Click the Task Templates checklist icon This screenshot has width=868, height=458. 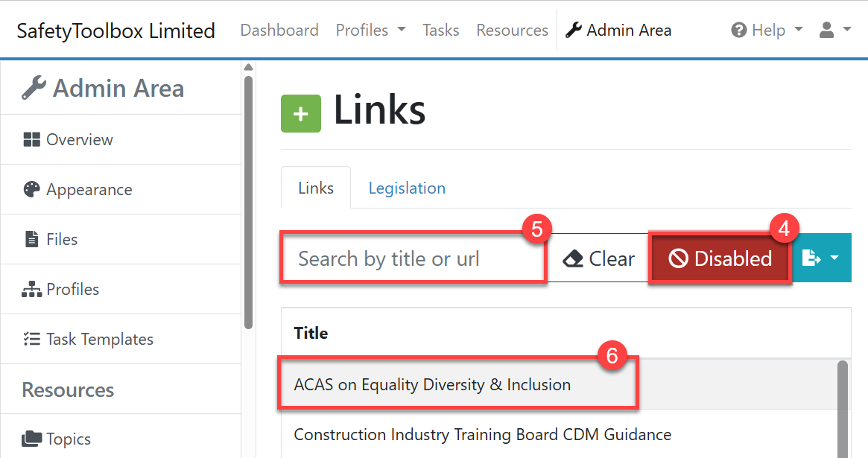tap(31, 340)
